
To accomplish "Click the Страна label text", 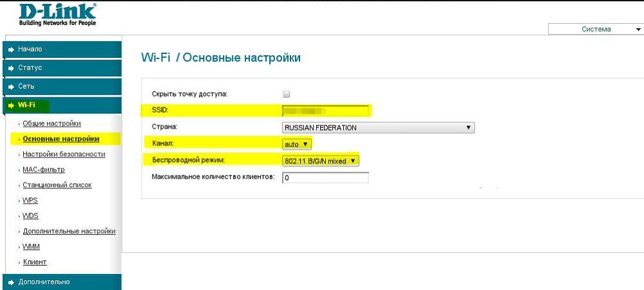I will [165, 127].
